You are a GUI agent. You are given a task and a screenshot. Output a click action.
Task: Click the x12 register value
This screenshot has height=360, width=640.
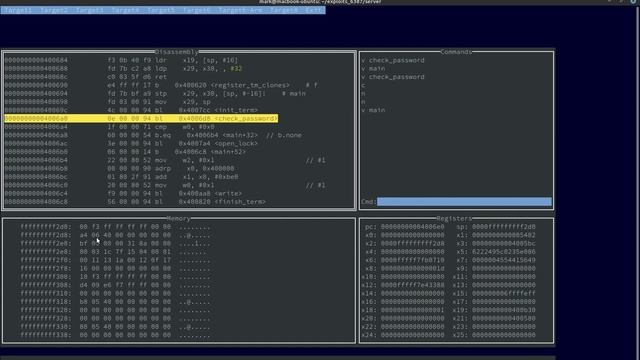413,285
